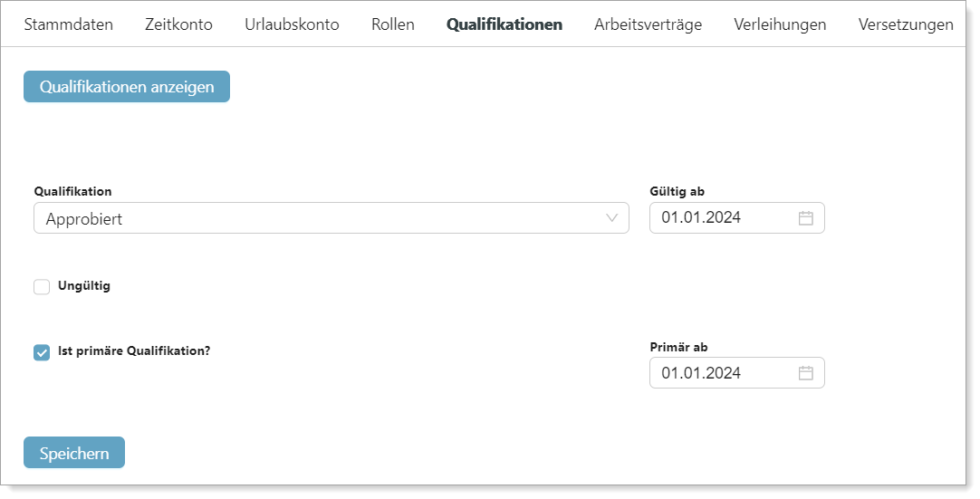Select the Approbiert qualification combo box

point(331,218)
